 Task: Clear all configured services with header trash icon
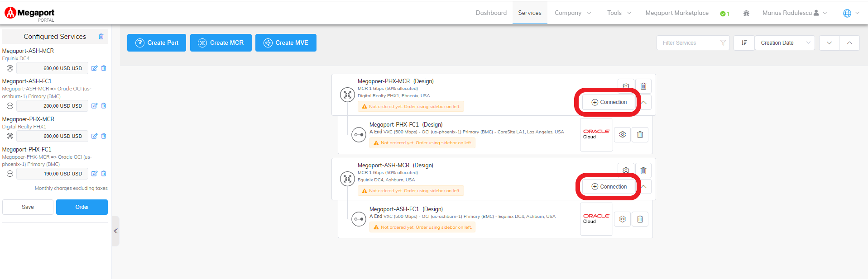pyautogui.click(x=101, y=37)
